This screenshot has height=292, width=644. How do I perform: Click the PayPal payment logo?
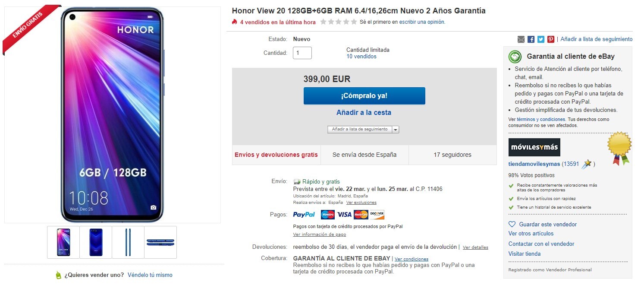[x=304, y=215]
